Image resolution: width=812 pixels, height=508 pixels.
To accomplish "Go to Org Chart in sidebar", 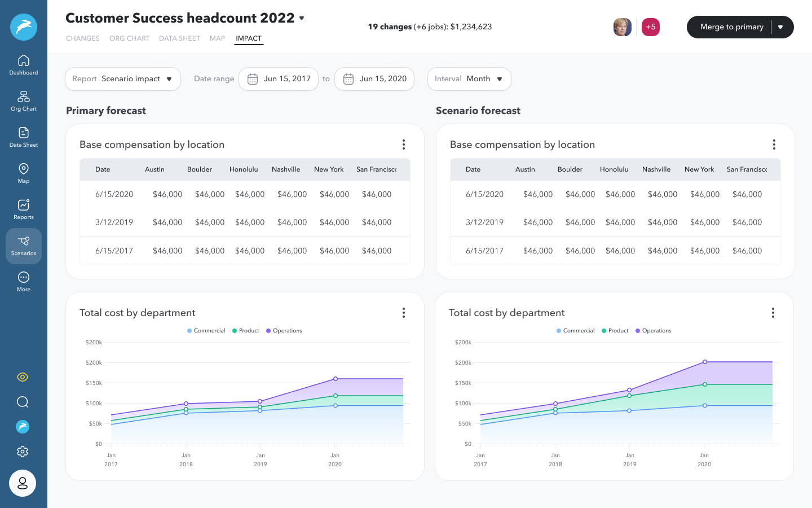I will [24, 101].
